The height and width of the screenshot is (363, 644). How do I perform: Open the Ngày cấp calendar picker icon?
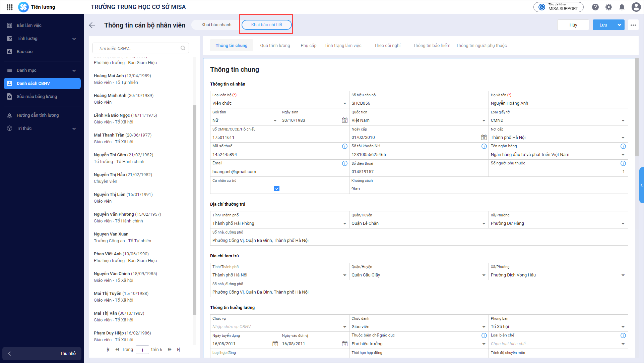484,137
